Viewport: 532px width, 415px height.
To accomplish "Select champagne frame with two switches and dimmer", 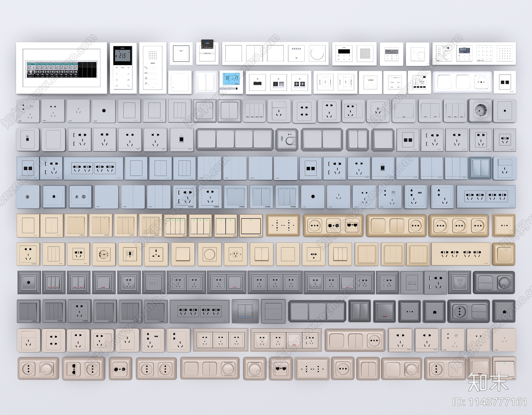I will pos(210,368).
